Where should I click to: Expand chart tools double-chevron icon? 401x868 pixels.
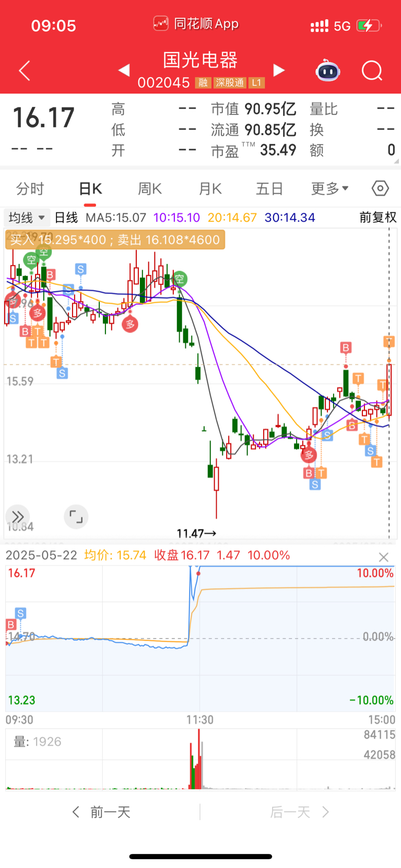tap(18, 517)
